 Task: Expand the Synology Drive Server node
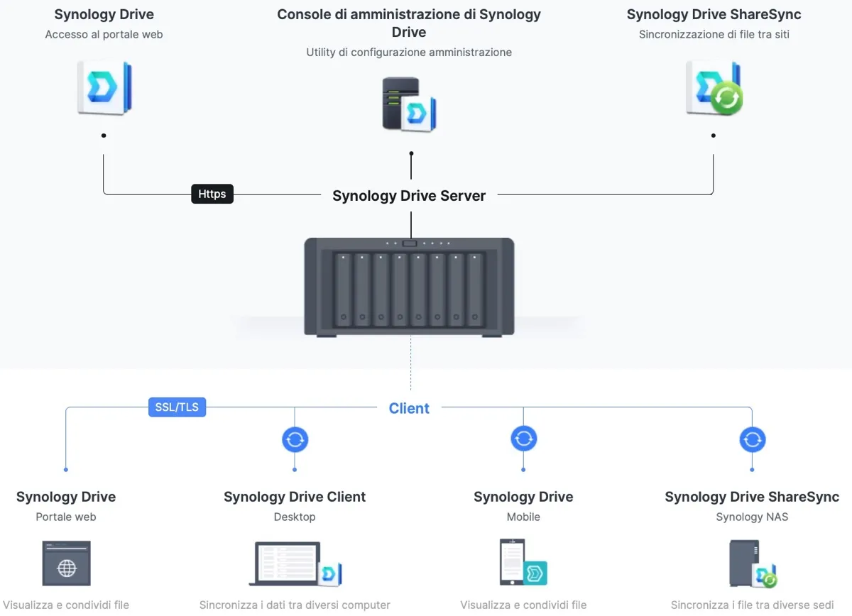[409, 195]
